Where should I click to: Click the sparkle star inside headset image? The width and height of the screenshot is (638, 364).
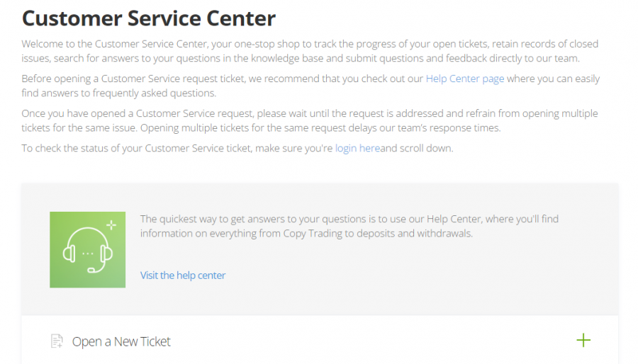(110, 225)
